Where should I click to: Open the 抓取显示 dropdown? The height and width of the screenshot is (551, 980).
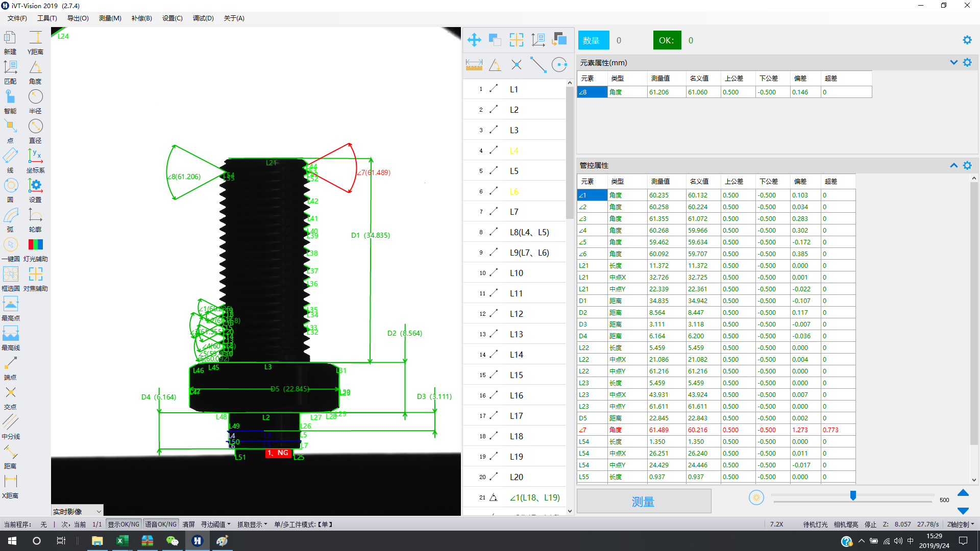[252, 524]
